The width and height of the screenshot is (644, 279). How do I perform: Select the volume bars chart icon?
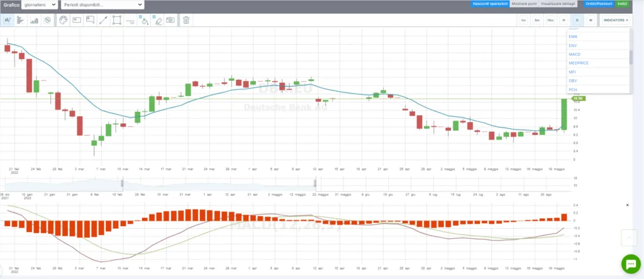pos(34,20)
